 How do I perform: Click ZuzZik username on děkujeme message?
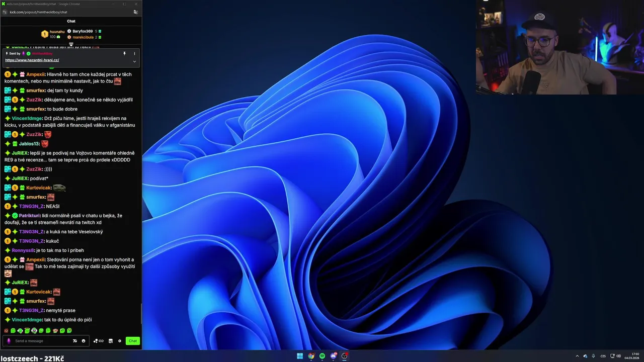coord(34,100)
